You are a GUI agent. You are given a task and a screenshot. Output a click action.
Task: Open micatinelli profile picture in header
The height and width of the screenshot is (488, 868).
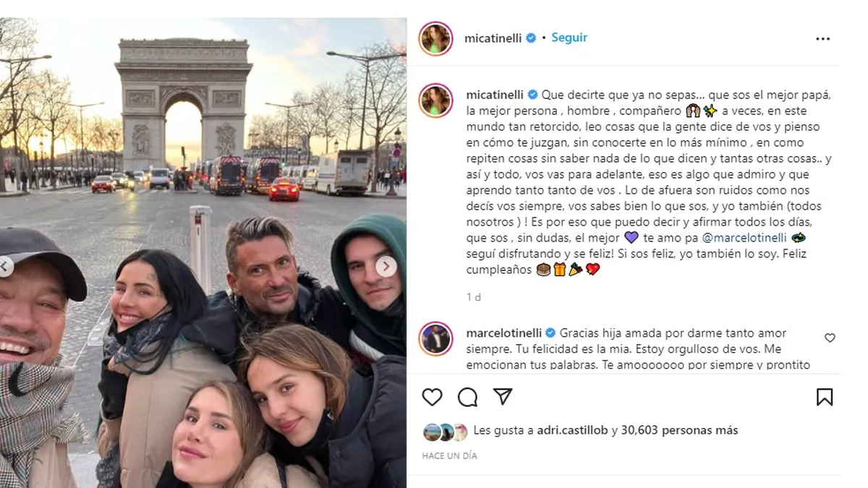[435, 38]
